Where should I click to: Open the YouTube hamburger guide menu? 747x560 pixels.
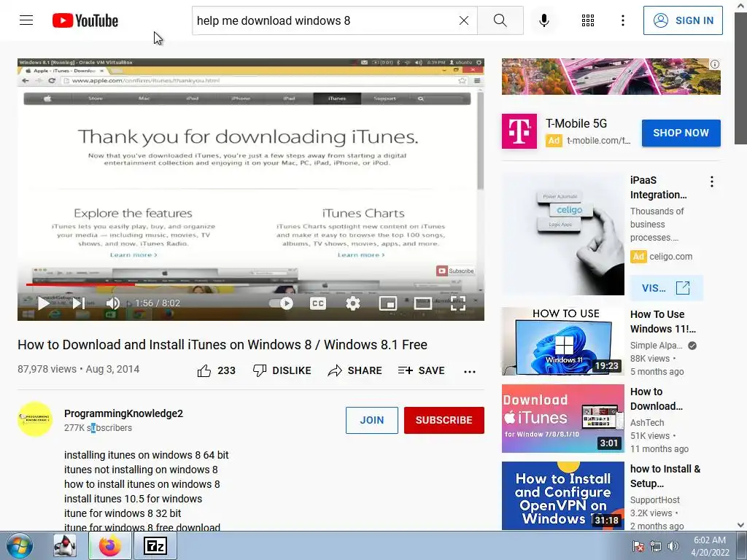[x=26, y=20]
